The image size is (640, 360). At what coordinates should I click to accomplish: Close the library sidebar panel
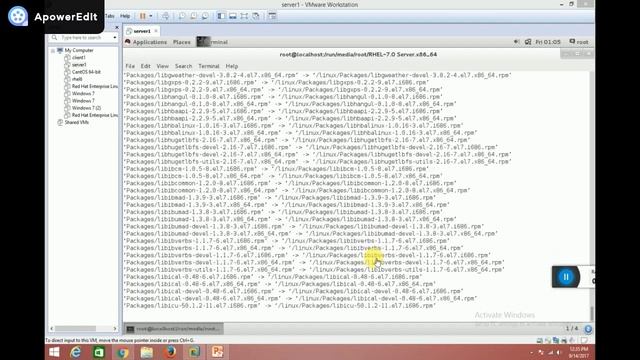[x=117, y=27]
